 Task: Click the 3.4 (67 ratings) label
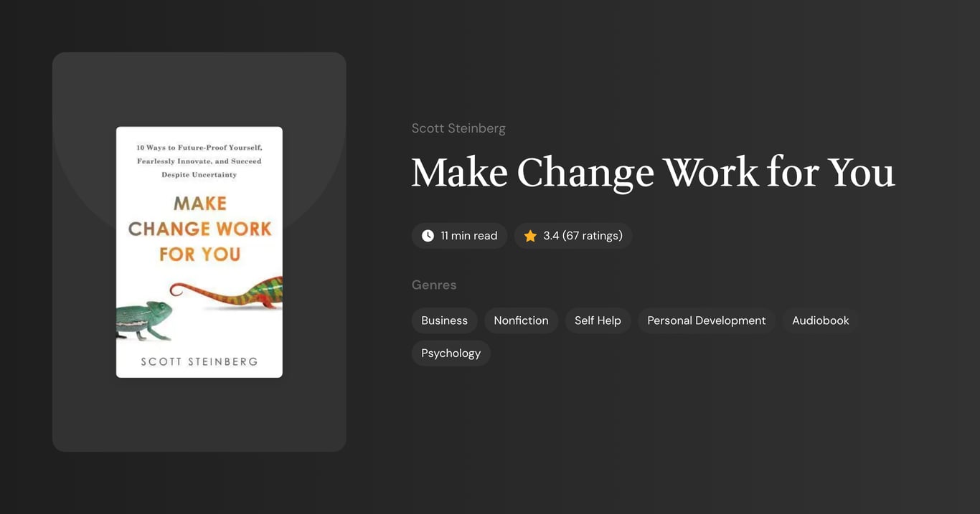(583, 236)
